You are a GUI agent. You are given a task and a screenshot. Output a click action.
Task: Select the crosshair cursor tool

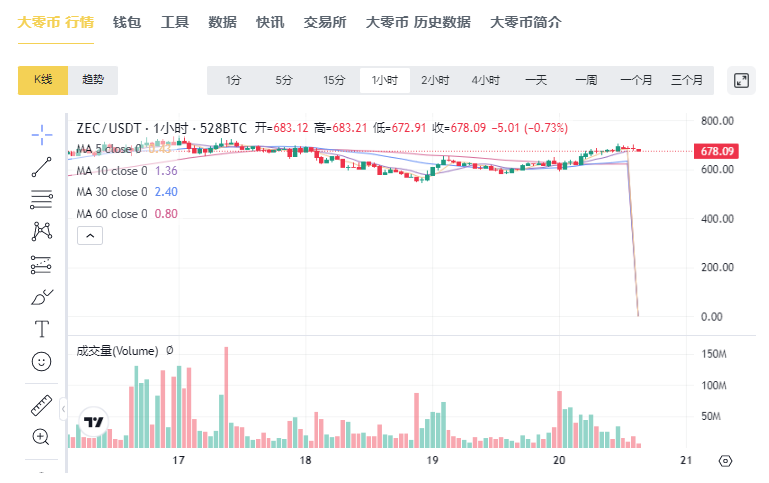[x=41, y=133]
